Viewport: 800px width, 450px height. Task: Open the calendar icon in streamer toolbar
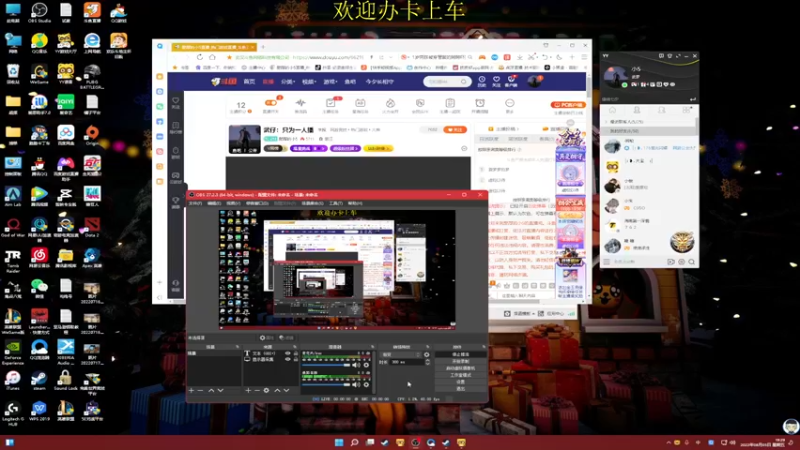[x=360, y=105]
